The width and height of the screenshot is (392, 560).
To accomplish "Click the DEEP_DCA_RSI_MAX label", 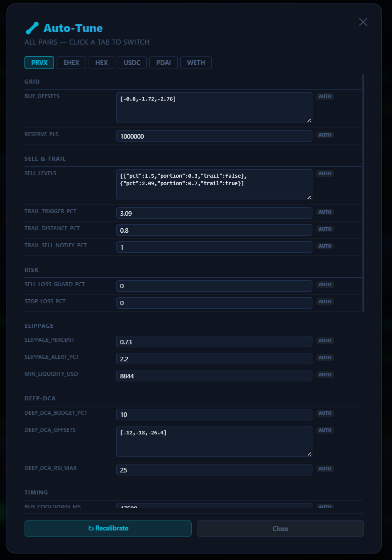I will (x=51, y=468).
